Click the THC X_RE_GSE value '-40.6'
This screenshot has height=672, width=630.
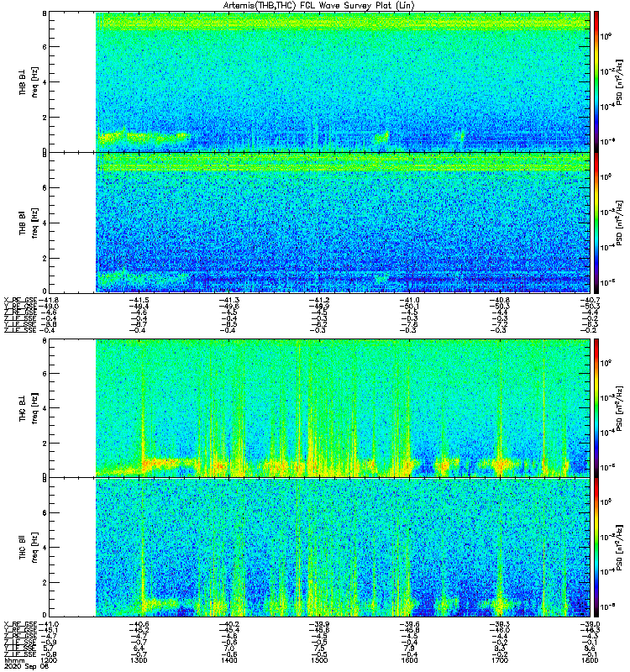click(x=139, y=624)
